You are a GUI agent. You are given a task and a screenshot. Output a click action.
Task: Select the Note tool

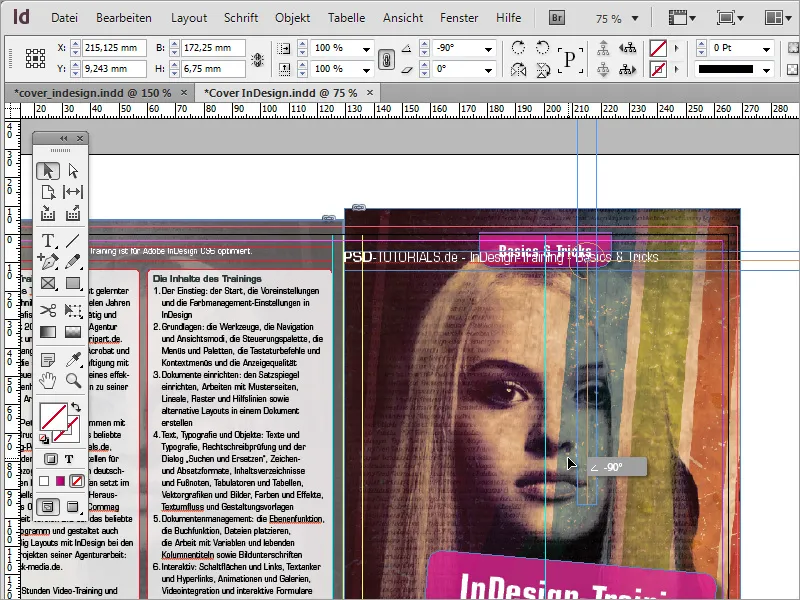tap(48, 360)
